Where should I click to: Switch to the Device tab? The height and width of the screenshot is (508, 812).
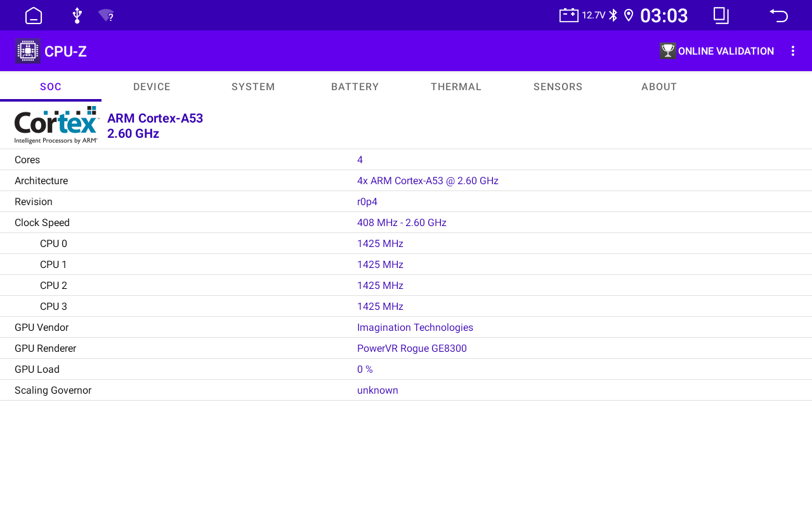152,87
